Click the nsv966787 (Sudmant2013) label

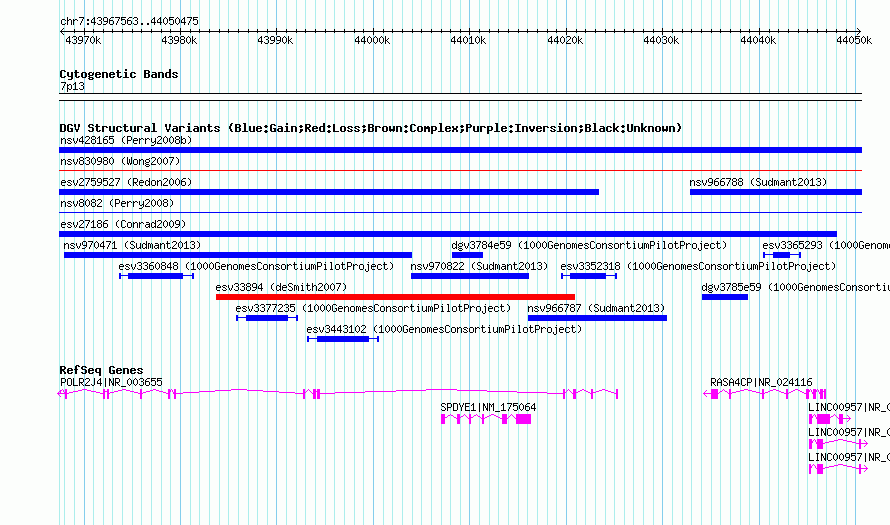click(x=596, y=308)
